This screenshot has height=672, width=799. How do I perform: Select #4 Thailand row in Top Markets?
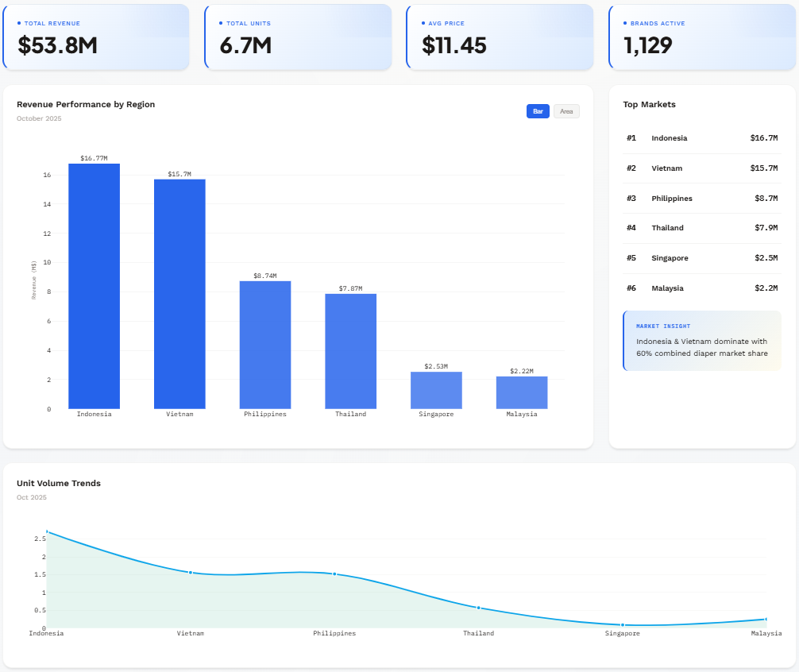point(702,228)
